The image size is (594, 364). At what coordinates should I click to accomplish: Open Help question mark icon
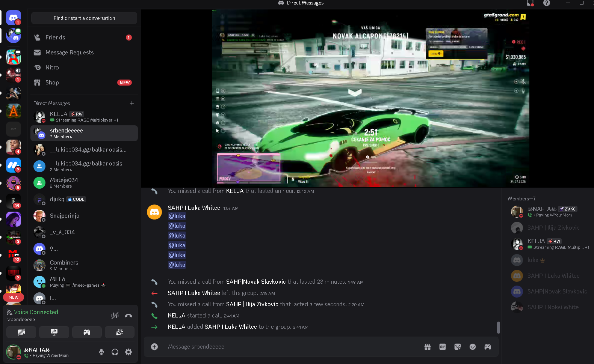pyautogui.click(x=547, y=3)
